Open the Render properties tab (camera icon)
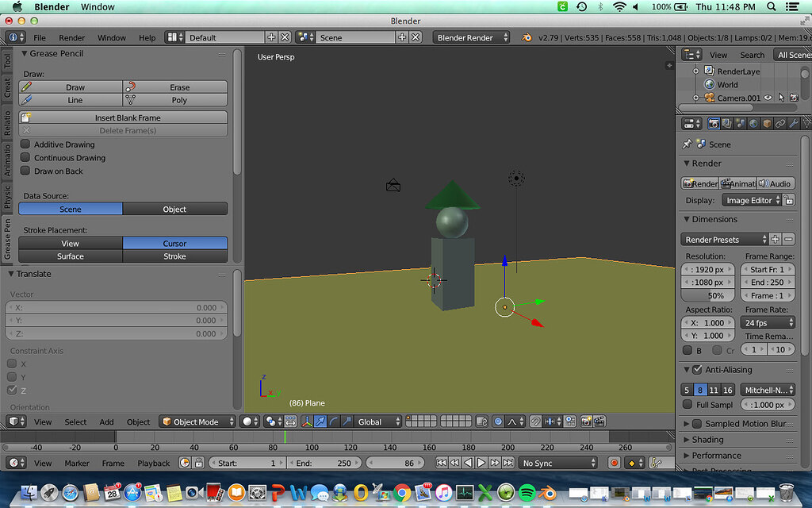This screenshot has width=812, height=508. coord(714,123)
